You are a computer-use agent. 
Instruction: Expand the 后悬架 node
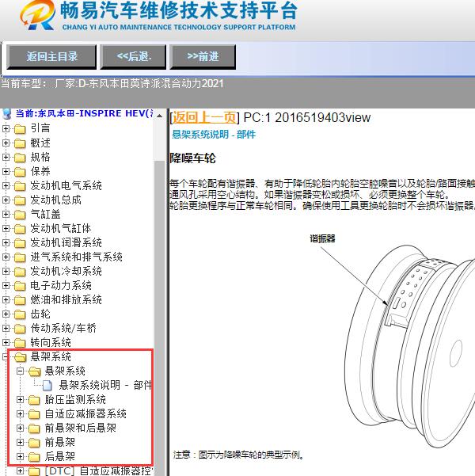tap(20, 456)
